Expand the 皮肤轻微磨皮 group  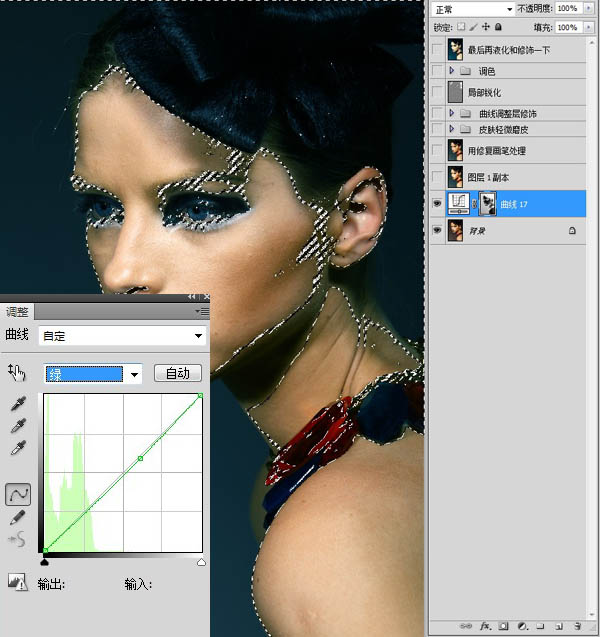(452, 129)
